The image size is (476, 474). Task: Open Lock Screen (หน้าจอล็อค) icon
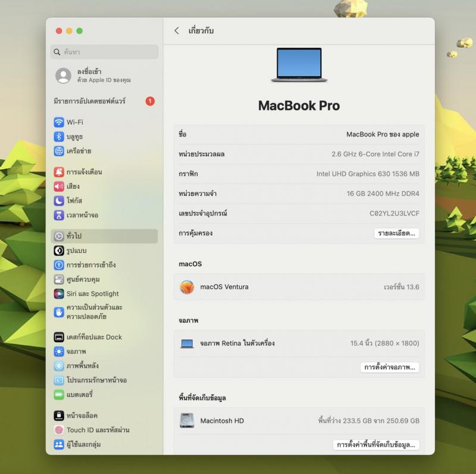[59, 416]
